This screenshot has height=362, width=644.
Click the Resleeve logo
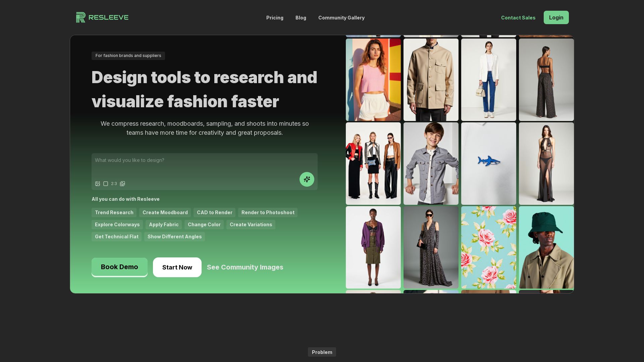102,17
